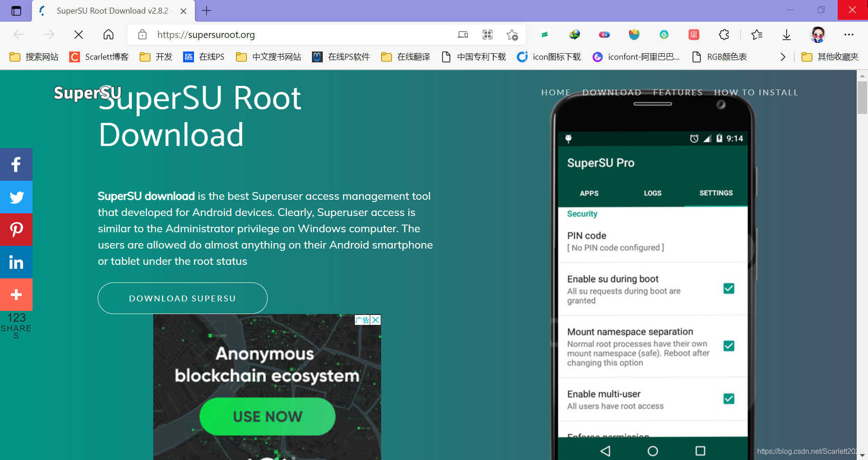This screenshot has width=868, height=460.
Task: Open the Scarlett博客 bookmark
Action: (99, 56)
